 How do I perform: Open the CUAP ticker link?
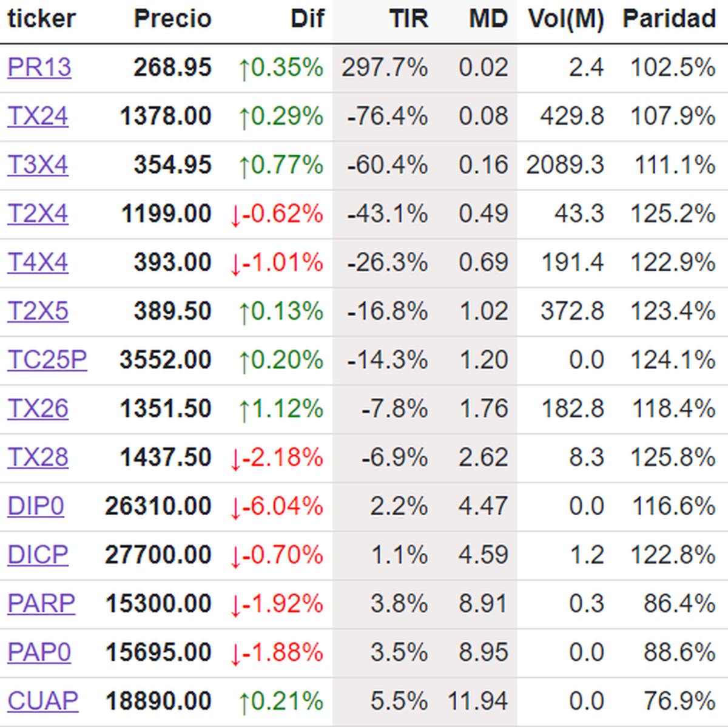[x=42, y=701]
